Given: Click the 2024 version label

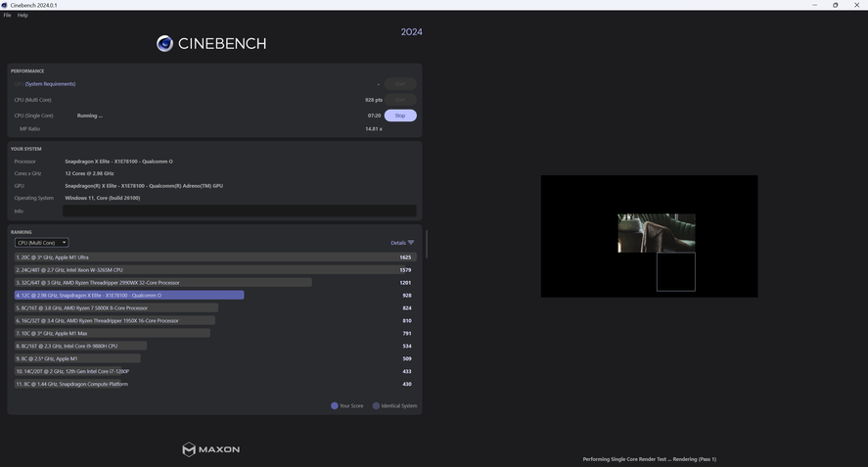Looking at the screenshot, I should click(x=411, y=32).
